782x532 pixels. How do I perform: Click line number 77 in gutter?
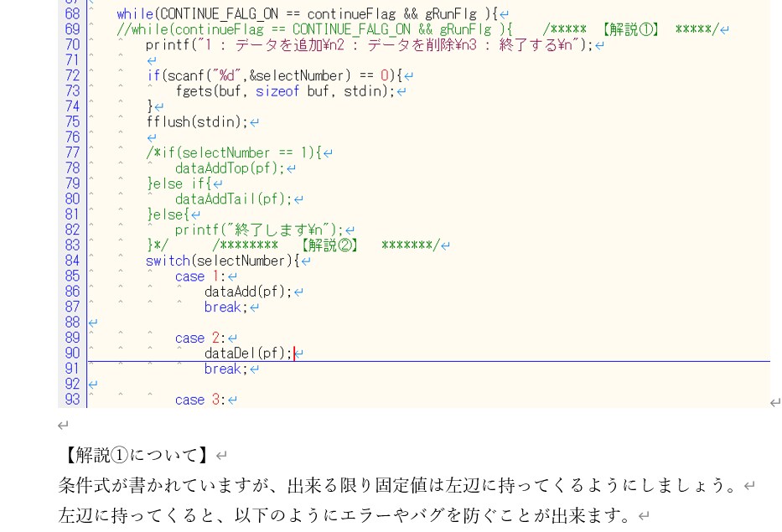tap(72, 153)
